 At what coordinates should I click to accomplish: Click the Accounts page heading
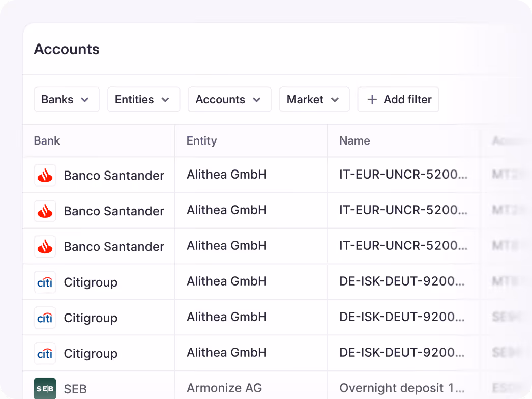pos(67,49)
